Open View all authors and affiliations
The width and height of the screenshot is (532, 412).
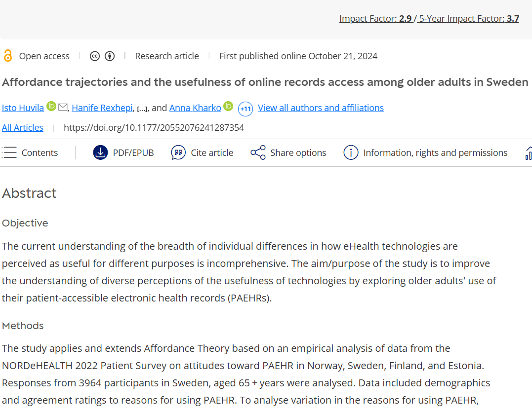321,108
